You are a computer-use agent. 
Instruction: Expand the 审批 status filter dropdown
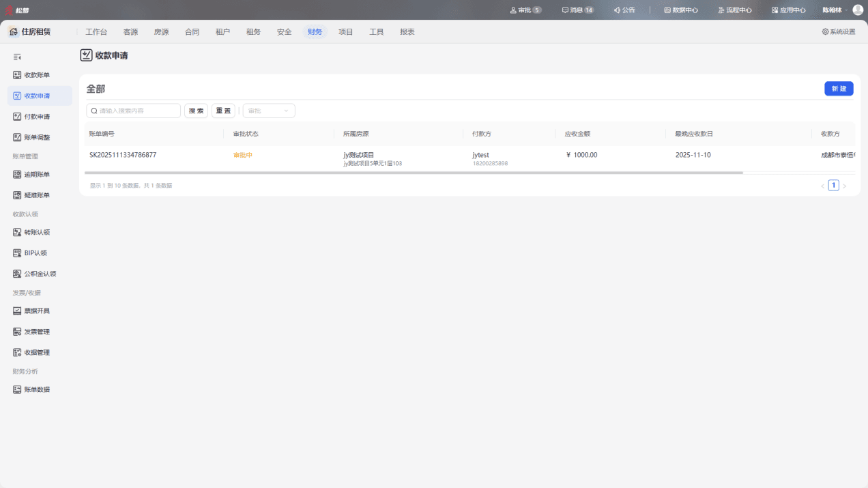click(x=269, y=111)
